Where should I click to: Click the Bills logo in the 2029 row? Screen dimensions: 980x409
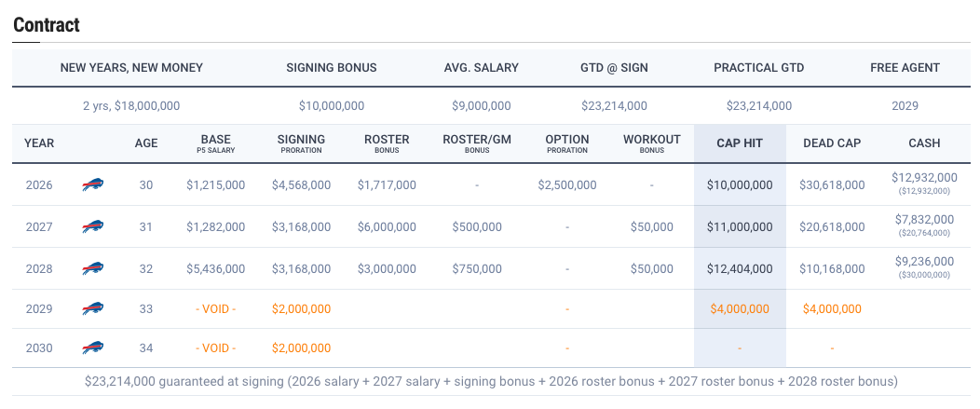(x=92, y=308)
